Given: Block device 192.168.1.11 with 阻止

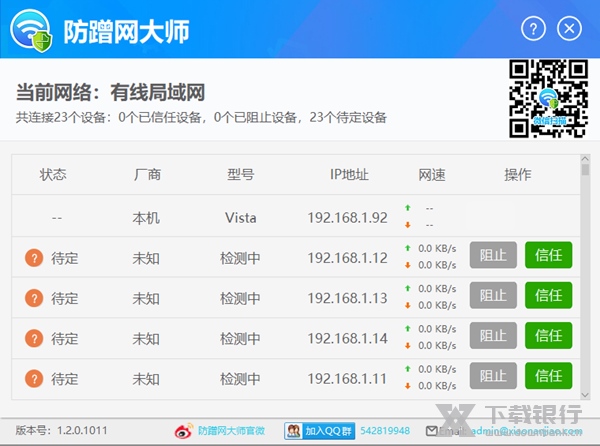Looking at the screenshot, I should 493,376.
